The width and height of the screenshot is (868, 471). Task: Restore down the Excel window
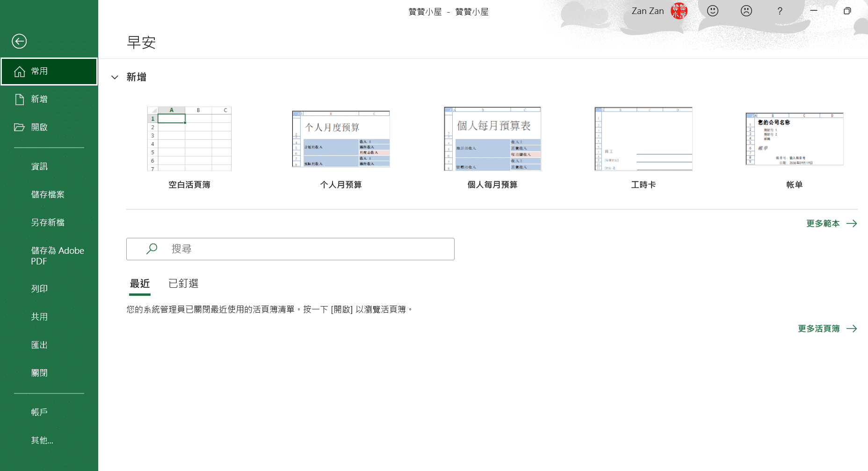tap(847, 11)
